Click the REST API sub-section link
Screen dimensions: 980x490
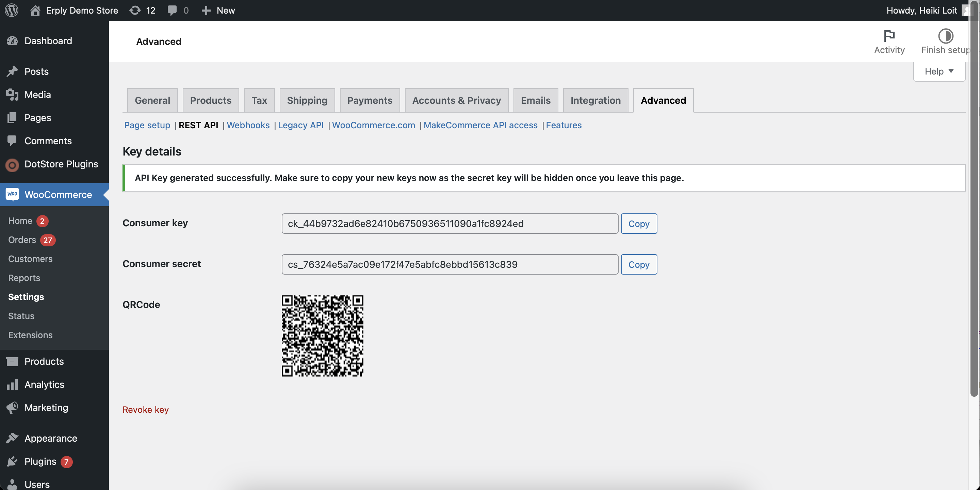pyautogui.click(x=198, y=125)
